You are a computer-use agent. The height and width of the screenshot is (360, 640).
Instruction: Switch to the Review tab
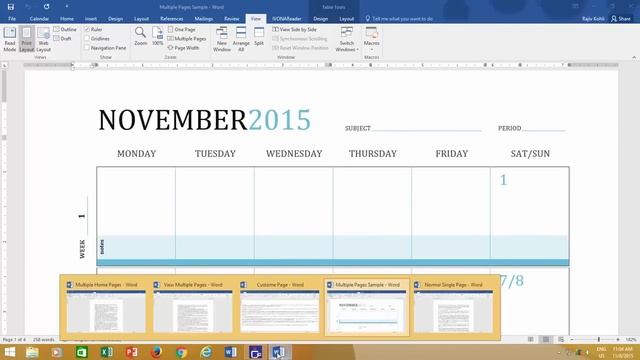point(231,19)
